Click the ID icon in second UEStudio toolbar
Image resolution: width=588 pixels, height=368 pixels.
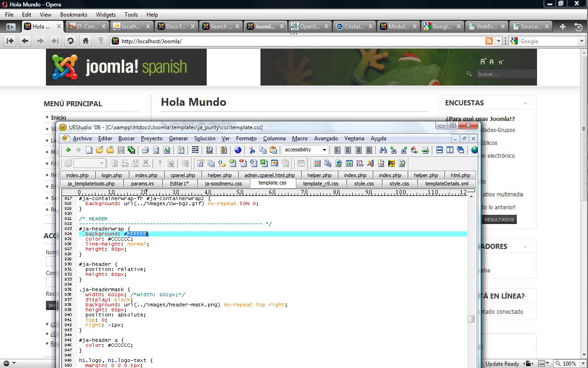349,163
